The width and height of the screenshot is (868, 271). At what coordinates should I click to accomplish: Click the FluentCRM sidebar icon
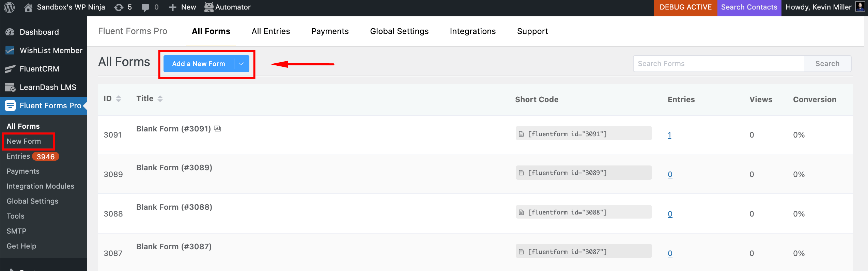pos(10,69)
